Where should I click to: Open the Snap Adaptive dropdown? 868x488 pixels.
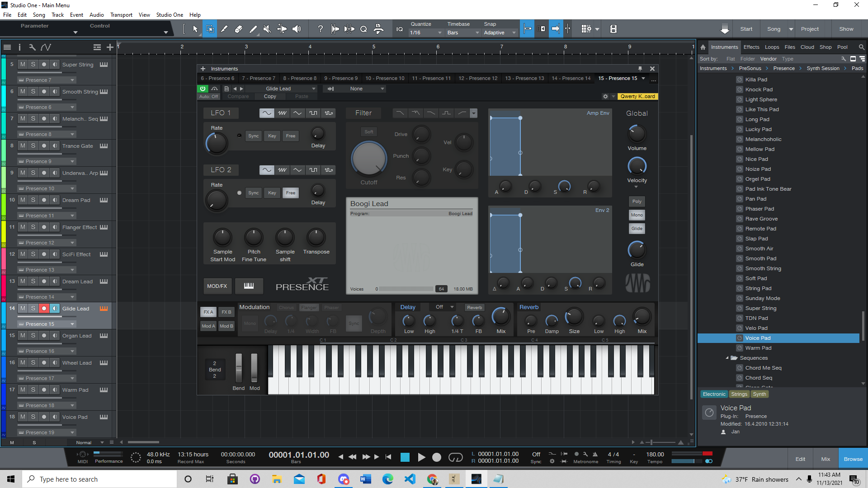pyautogui.click(x=500, y=33)
